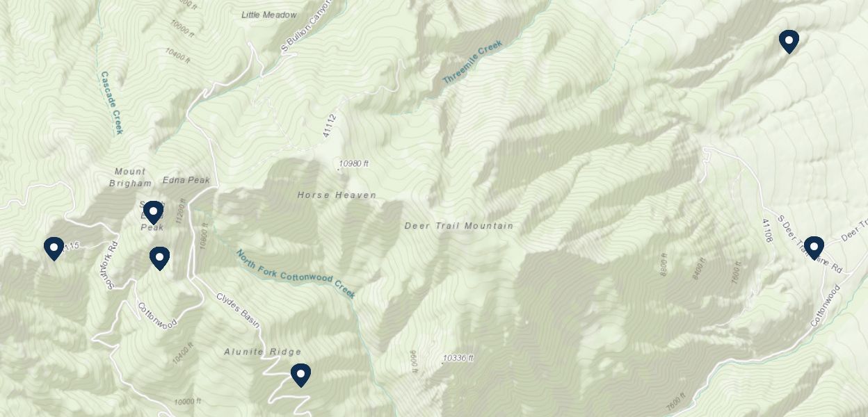The height and width of the screenshot is (417, 868).
Task: Open the pin on S Deer Trail Mine Rd
Action: [x=814, y=248]
